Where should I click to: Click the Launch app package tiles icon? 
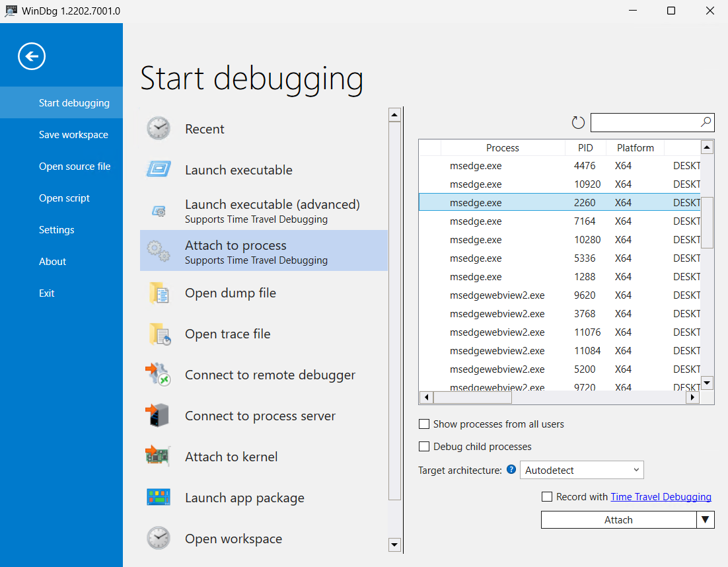159,497
